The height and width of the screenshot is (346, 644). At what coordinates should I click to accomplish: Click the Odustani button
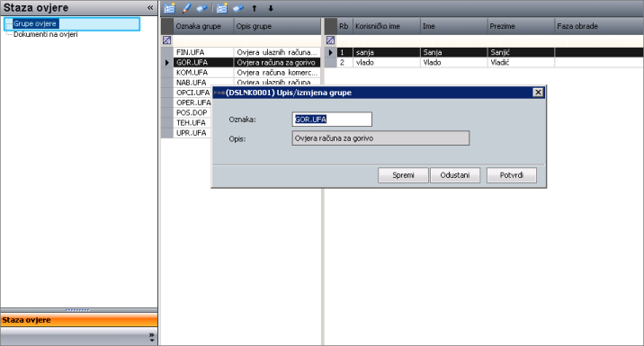[455, 175]
